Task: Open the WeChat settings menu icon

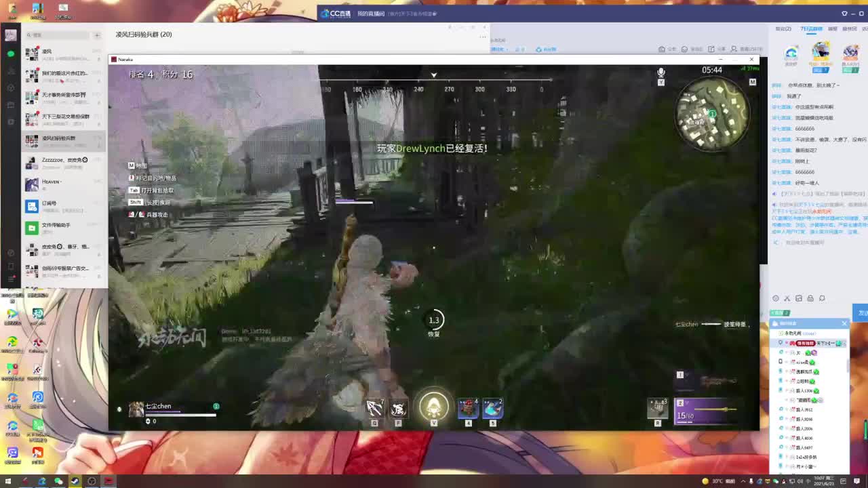Action: 10,279
